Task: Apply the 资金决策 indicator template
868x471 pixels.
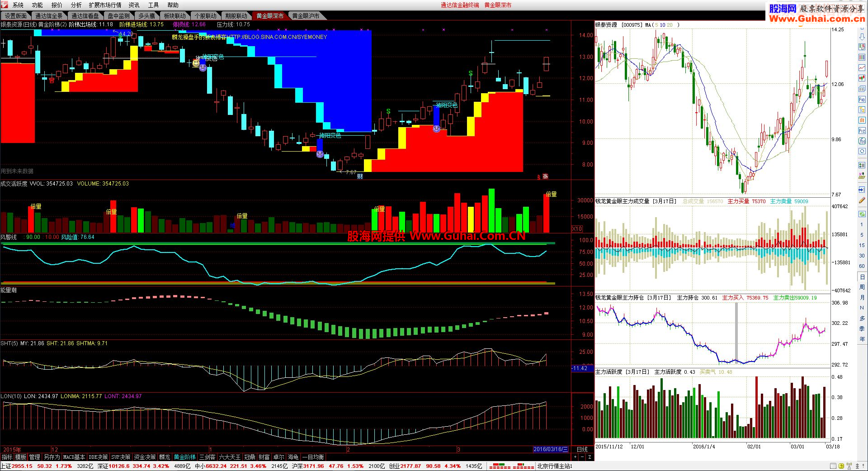Action: tap(145, 457)
